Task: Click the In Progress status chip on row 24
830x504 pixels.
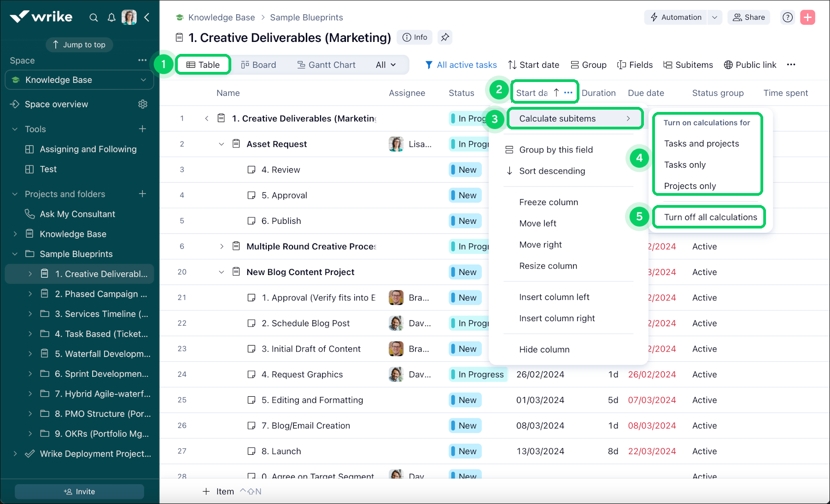Action: point(478,374)
